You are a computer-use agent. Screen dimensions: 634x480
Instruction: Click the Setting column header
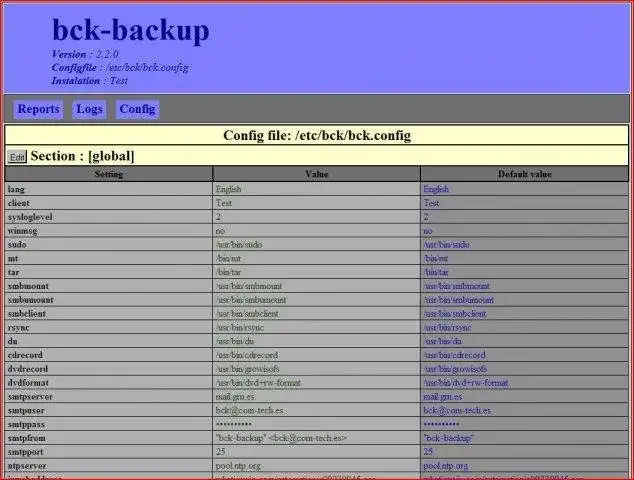pos(108,174)
